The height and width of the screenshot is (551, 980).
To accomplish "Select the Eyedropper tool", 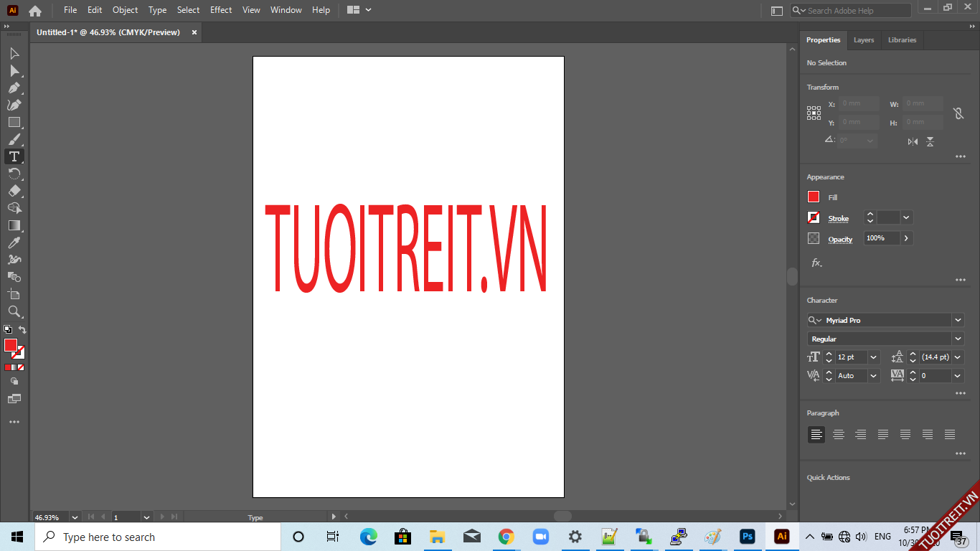I will 14,242.
